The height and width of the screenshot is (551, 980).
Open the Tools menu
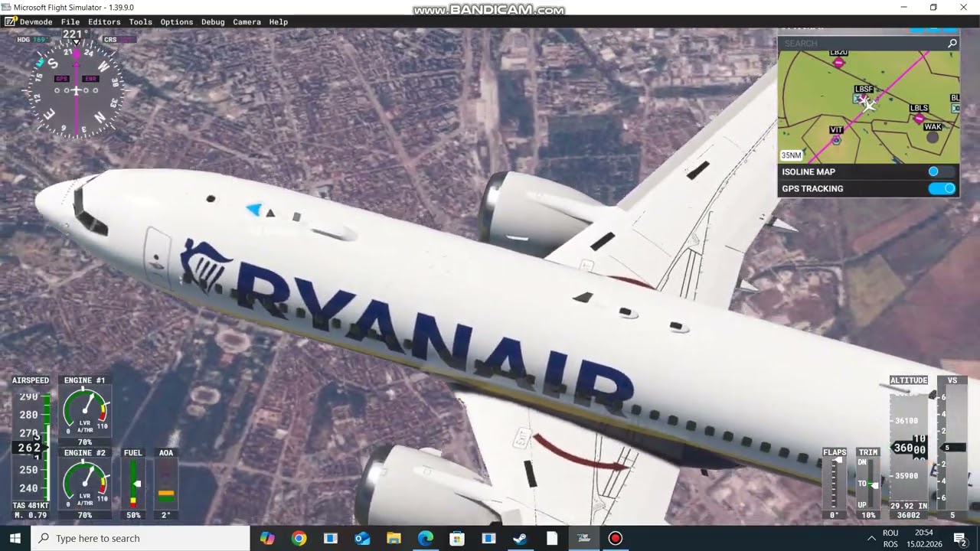[x=140, y=22]
